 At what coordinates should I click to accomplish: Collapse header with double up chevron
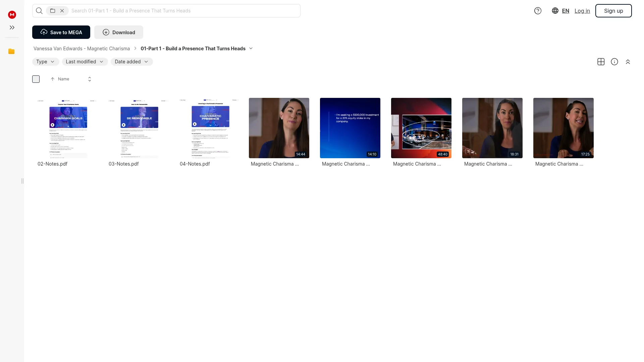628,62
